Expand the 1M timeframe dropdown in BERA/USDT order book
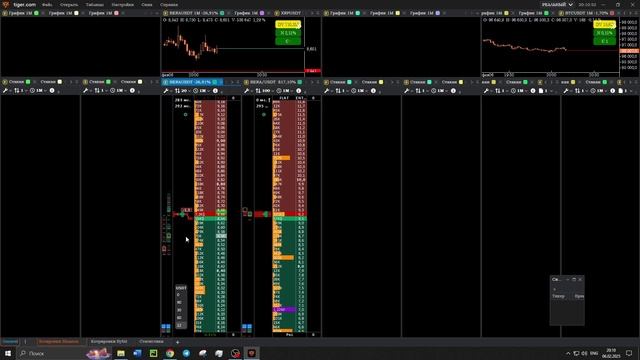This screenshot has width=640, height=360. [x=288, y=91]
